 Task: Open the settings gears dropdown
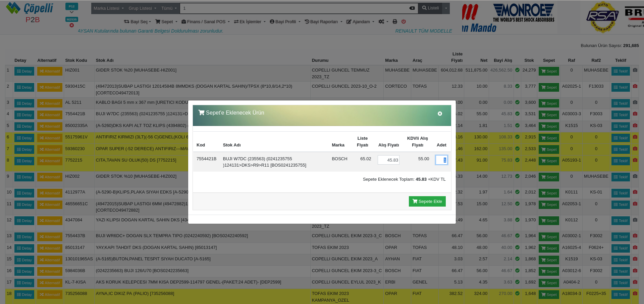click(383, 21)
